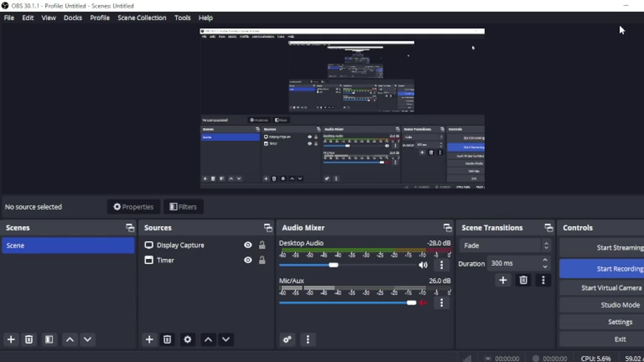Screen dimensions: 644x362
Task: Toggle lock on Timer source
Action: coord(262,260)
